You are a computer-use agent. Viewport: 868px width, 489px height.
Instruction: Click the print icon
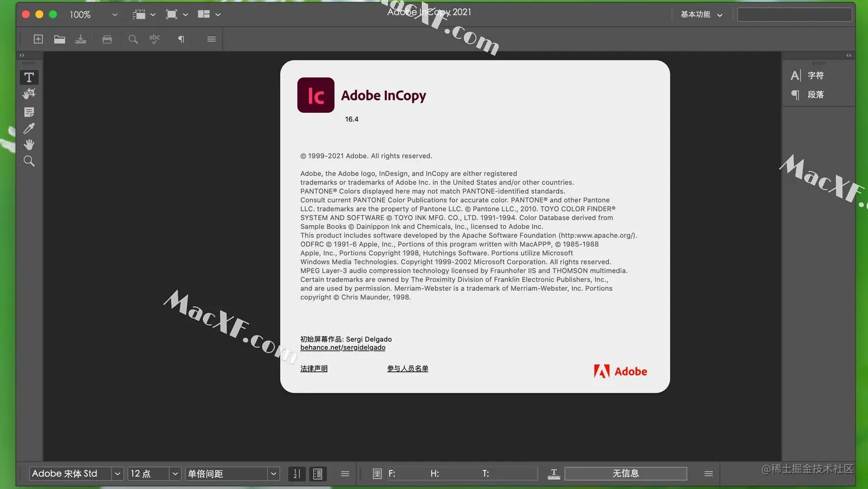click(107, 39)
